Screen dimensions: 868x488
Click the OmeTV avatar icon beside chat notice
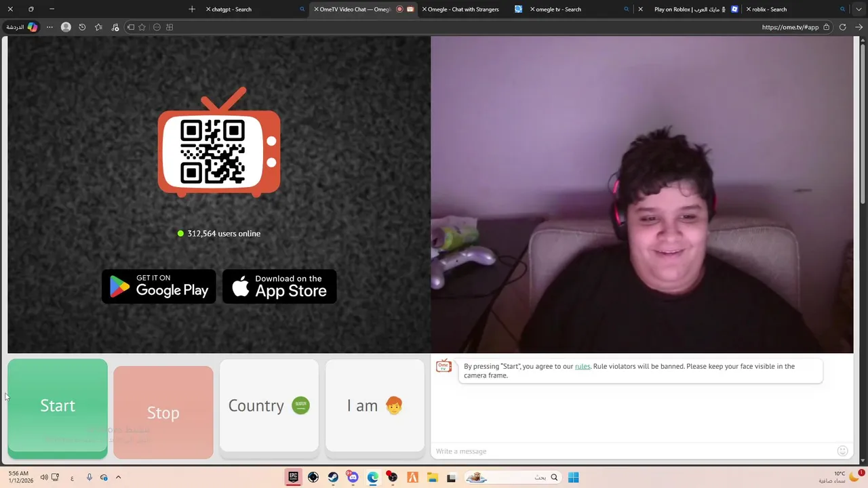[443, 367]
